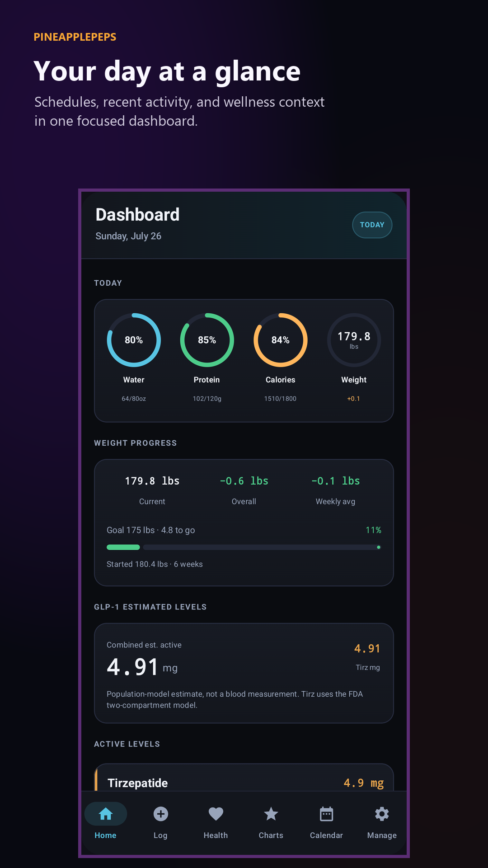Tap the WEIGHT PROGRESS section header
The width and height of the screenshot is (488, 868).
136,443
